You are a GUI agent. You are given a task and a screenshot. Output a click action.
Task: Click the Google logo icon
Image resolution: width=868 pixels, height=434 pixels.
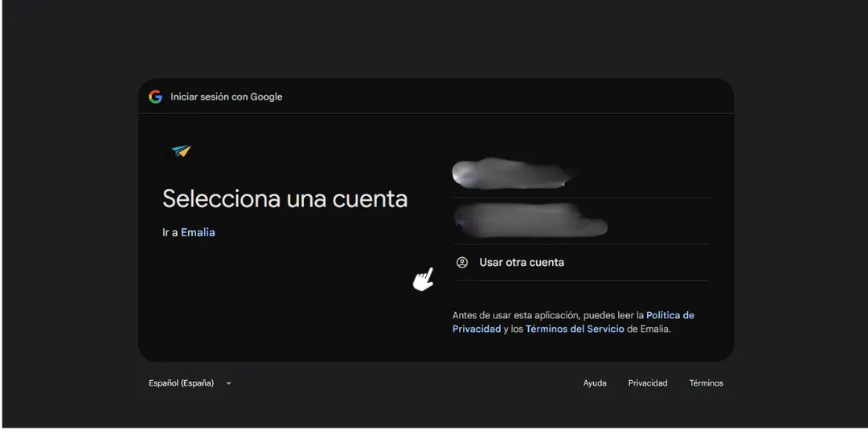156,97
